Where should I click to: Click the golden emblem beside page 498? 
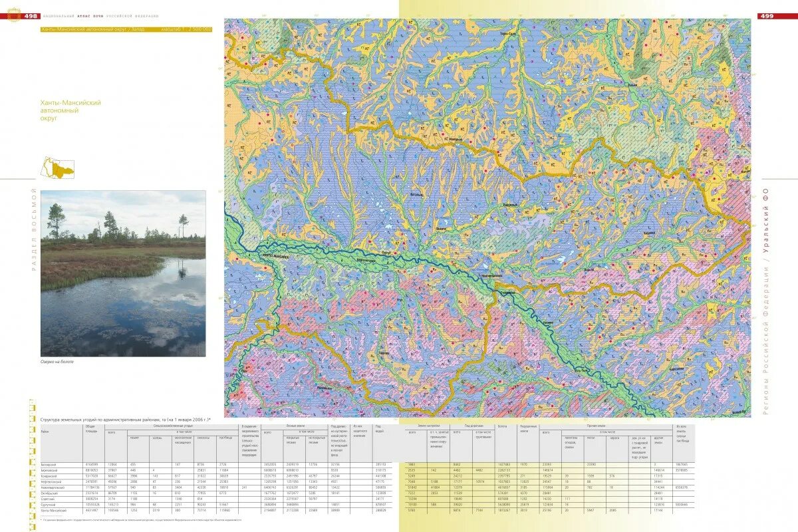pos(13,16)
